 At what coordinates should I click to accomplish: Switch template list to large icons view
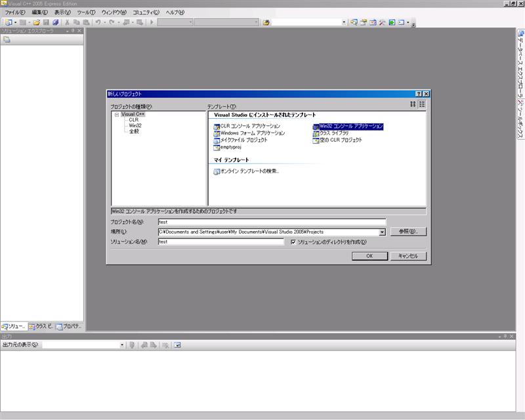pyautogui.click(x=413, y=104)
